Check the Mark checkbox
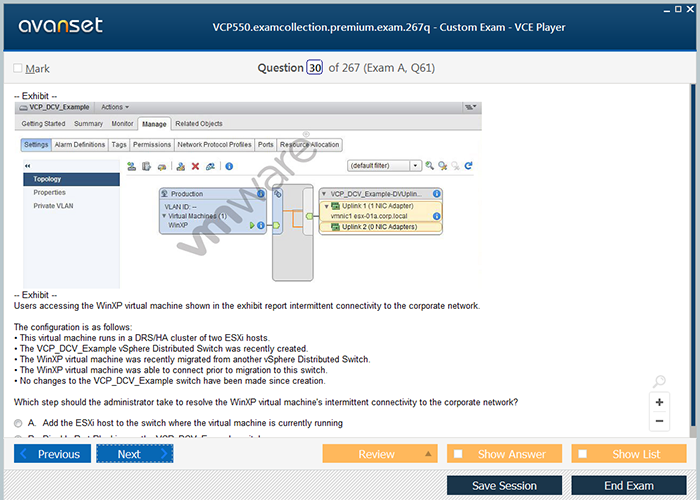 [x=18, y=68]
